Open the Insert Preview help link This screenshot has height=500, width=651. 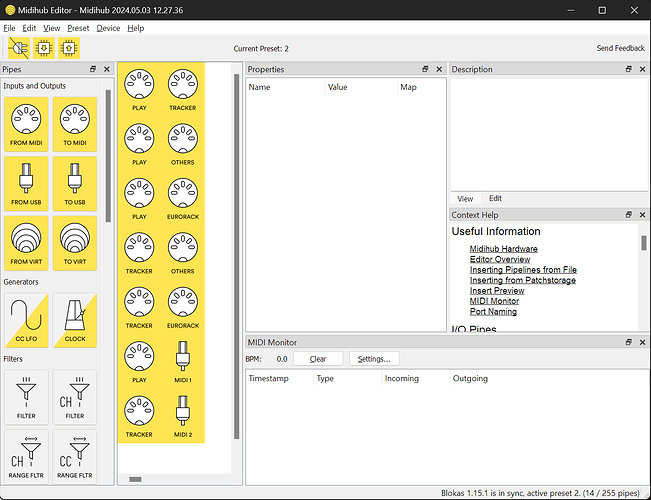coord(497,291)
